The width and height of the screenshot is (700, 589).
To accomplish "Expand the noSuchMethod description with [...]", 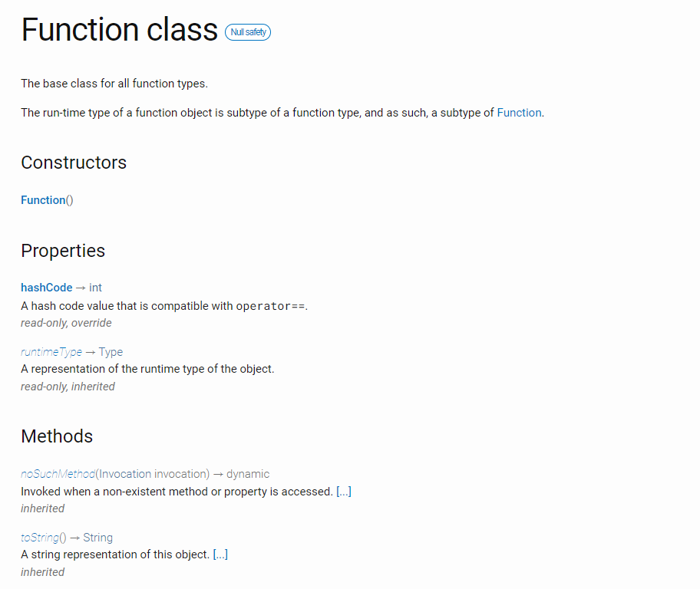I will coord(344,492).
